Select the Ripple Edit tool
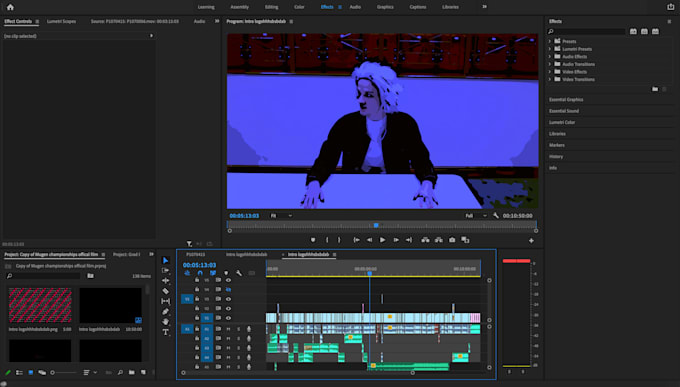The height and width of the screenshot is (387, 680). coord(166,281)
